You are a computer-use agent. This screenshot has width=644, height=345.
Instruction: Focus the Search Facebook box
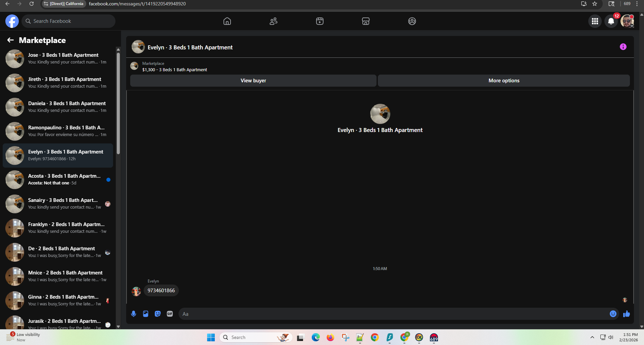[x=68, y=21]
